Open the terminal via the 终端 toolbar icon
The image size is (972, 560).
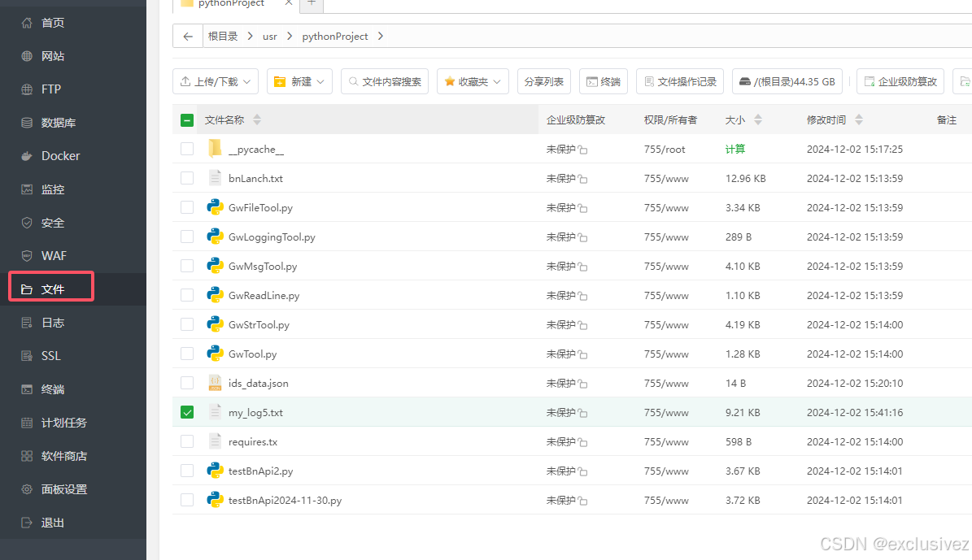603,81
